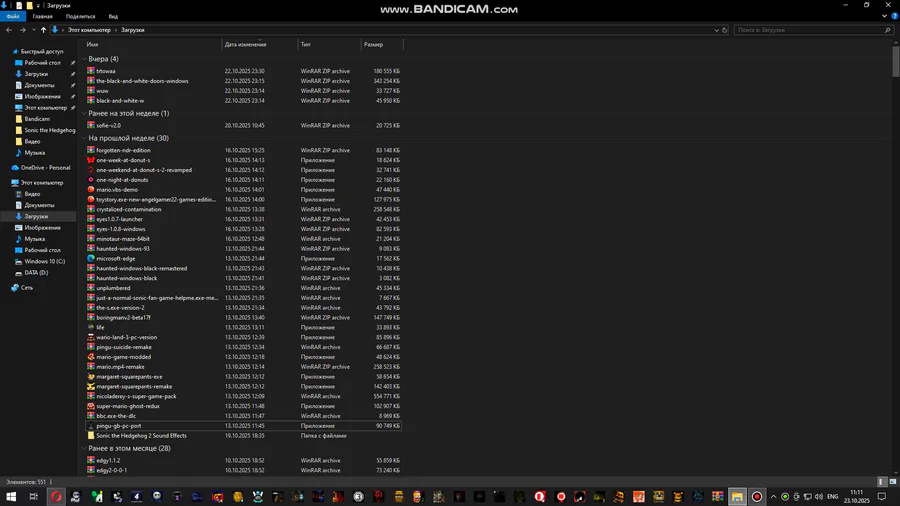Select file nicoladerey-s-super-game-pack
This screenshot has width=900, height=506.
point(136,396)
